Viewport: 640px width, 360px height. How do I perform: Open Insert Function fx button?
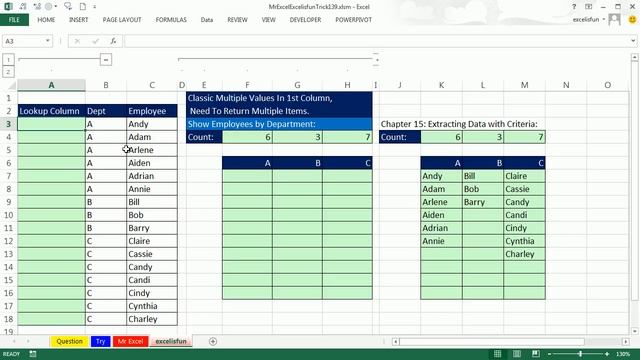[x=113, y=41]
